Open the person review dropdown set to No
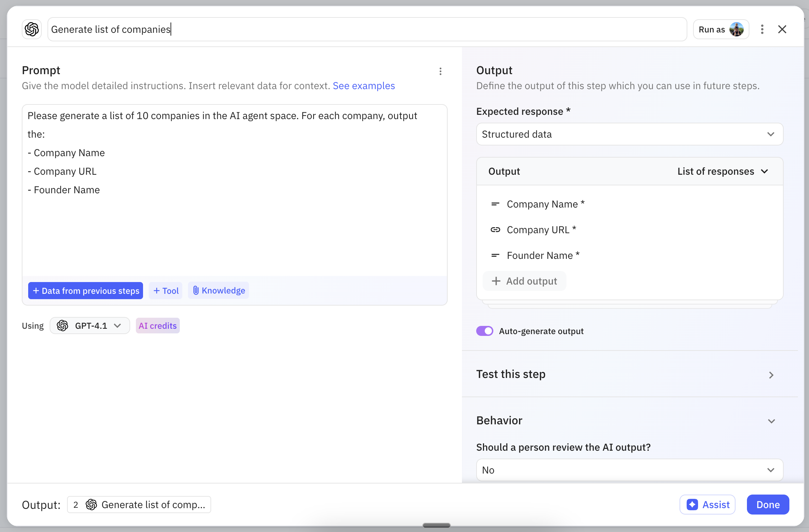Screen dimensions: 809x532 point(630,470)
